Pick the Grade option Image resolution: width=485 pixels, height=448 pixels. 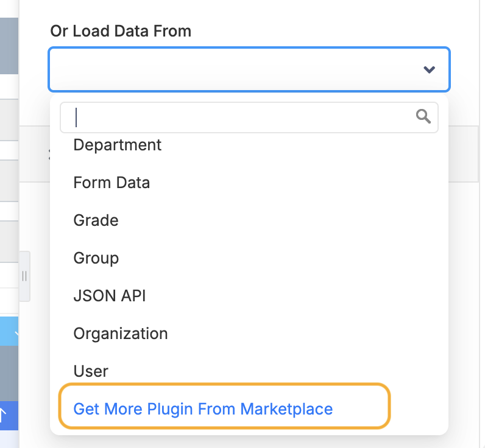(96, 220)
